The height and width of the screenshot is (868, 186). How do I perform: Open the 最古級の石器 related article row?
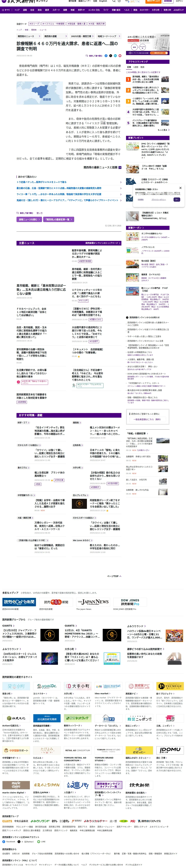click(x=69, y=188)
